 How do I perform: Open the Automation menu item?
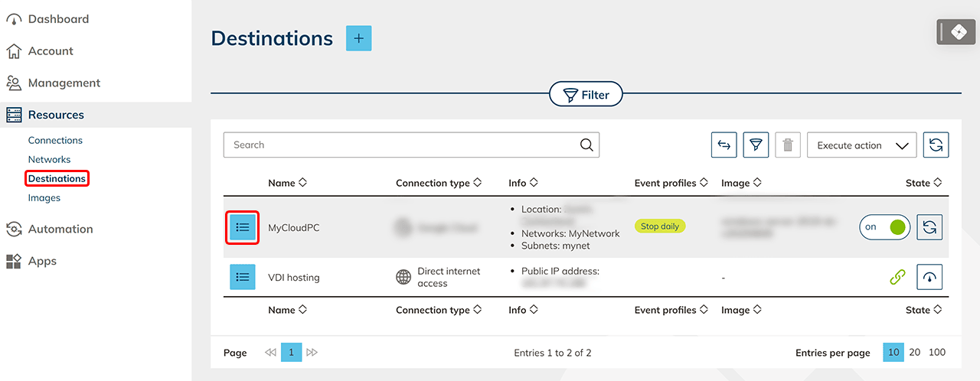tap(60, 229)
